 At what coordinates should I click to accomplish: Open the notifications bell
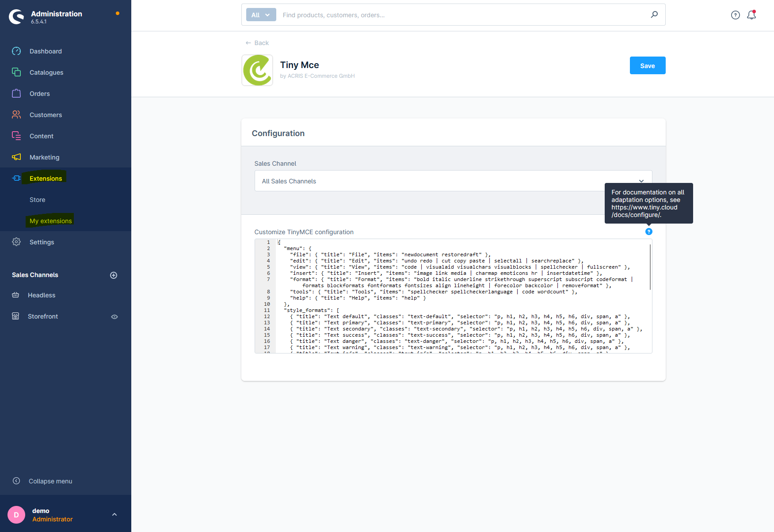(x=751, y=15)
